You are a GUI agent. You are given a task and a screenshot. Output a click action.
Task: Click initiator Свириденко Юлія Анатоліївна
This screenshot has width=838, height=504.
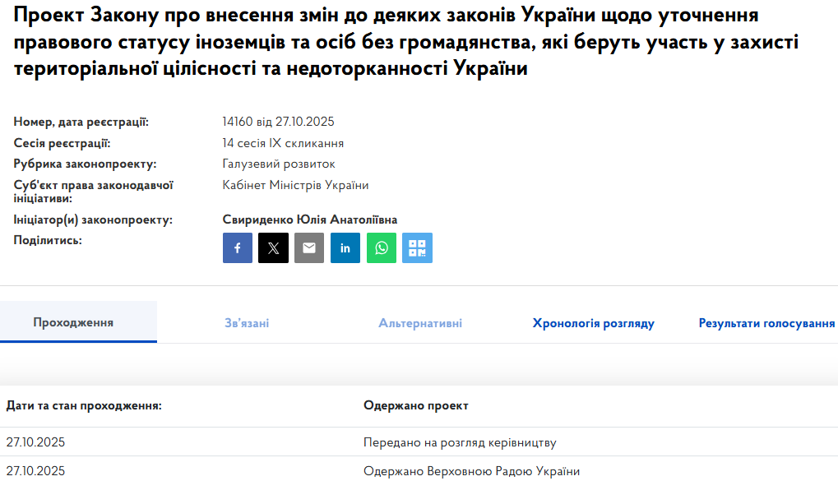[x=309, y=219]
